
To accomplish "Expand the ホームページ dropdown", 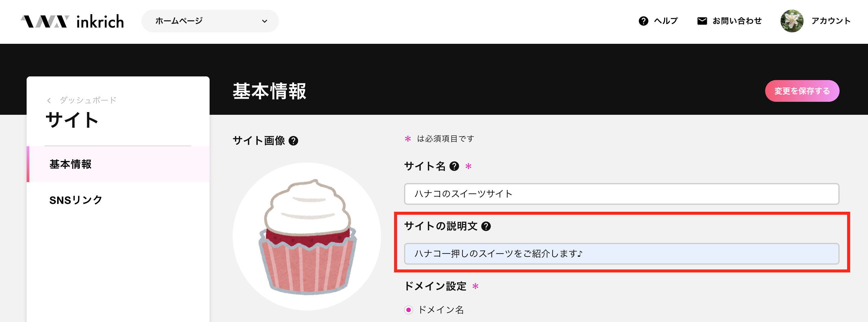I will [x=210, y=21].
